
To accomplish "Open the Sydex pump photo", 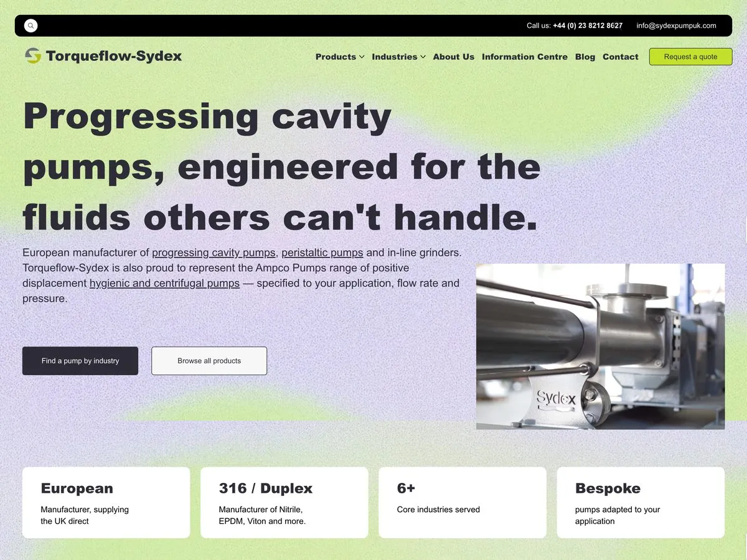I will point(600,347).
